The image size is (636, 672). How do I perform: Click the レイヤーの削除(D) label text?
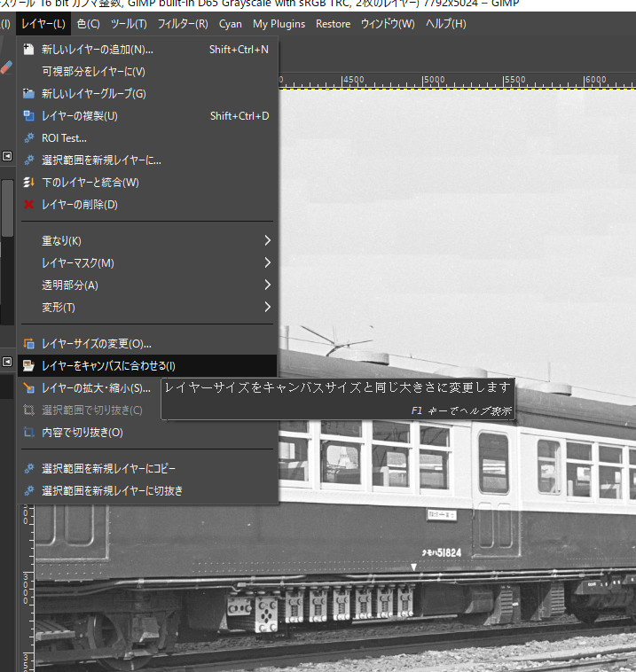coord(79,205)
